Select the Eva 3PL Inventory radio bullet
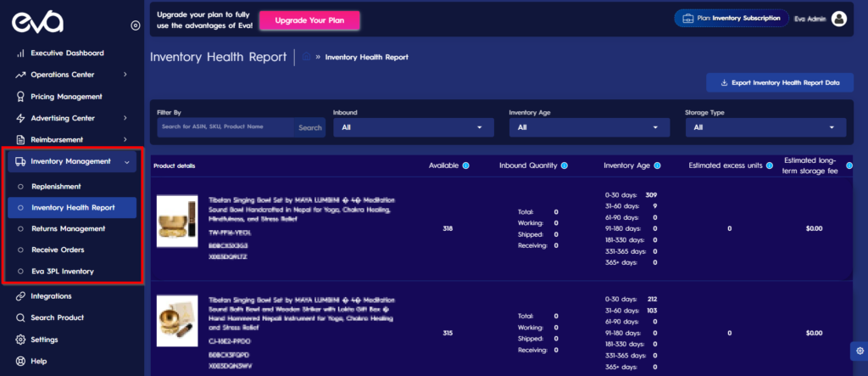Screen dimensions: 868x376 [x=20, y=272]
